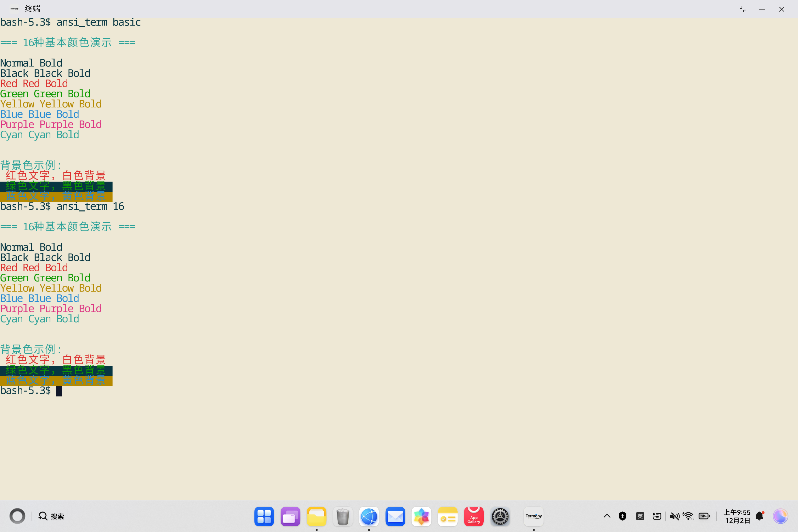
Task: Open the battery charging status icon
Action: 704,516
